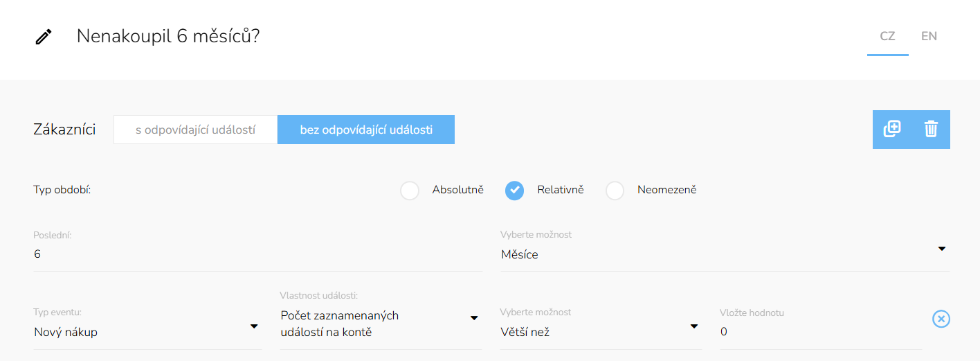
Task: Open the Vlastnost události dropdown
Action: coord(380,324)
